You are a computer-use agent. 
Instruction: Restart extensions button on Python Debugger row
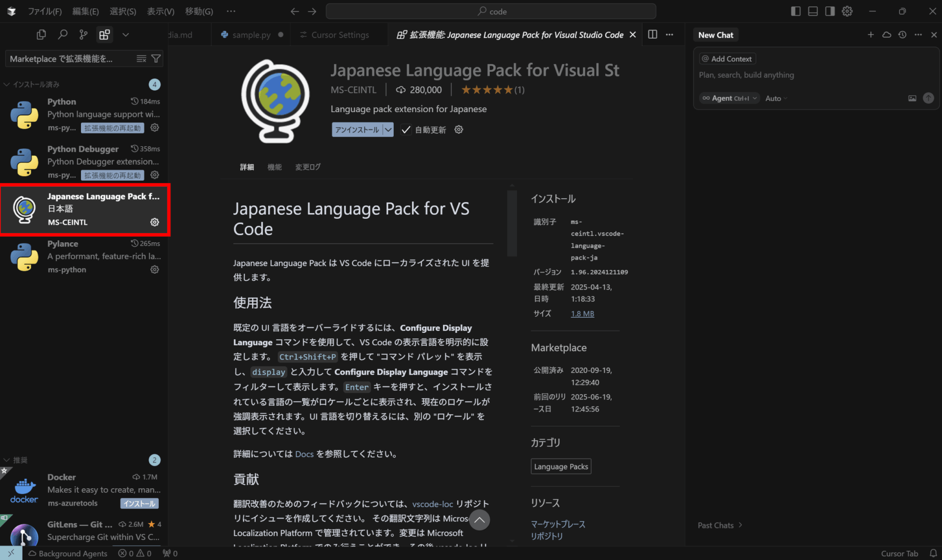[113, 175]
